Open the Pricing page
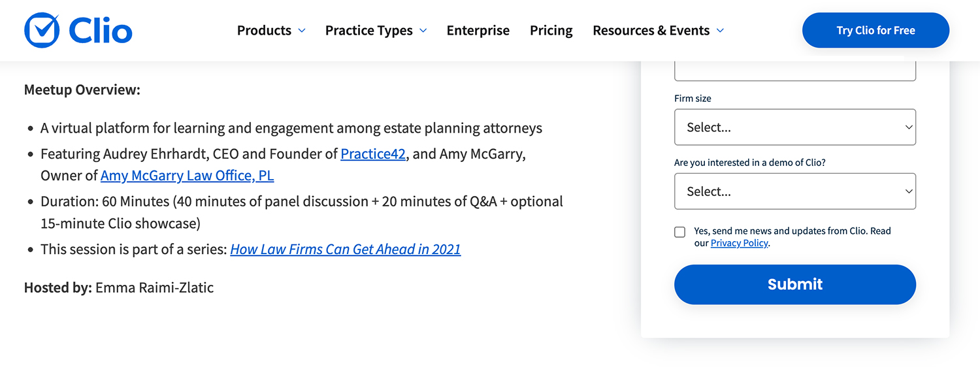980x375 pixels. point(551,31)
